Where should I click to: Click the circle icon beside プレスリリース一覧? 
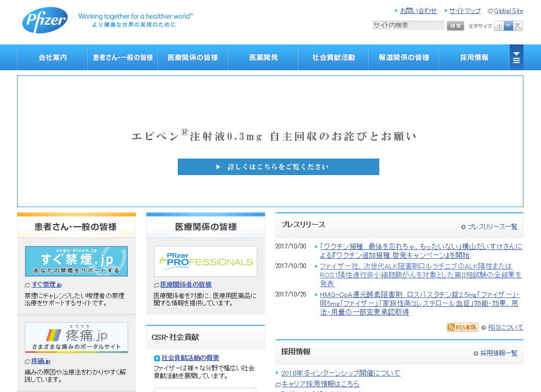(463, 227)
